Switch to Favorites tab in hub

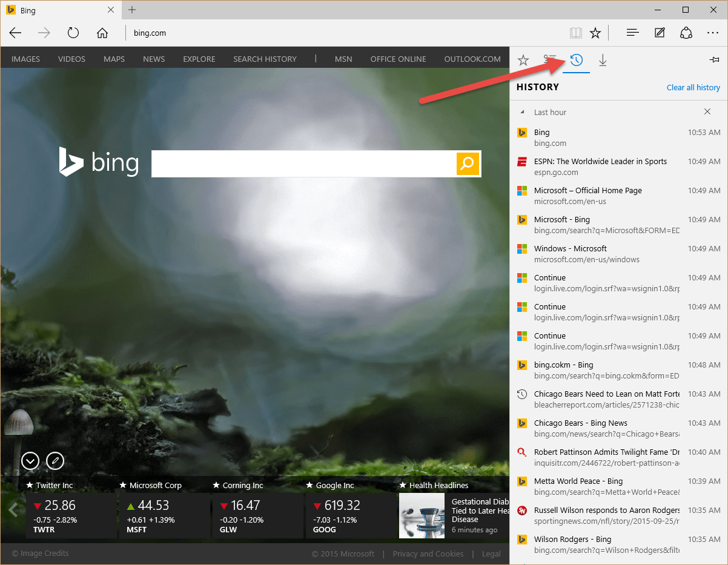point(523,60)
